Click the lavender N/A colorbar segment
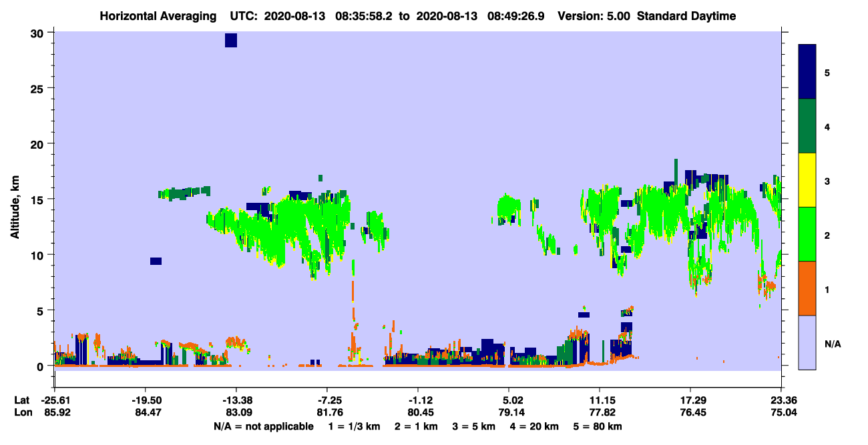868x445 pixels. (x=807, y=342)
